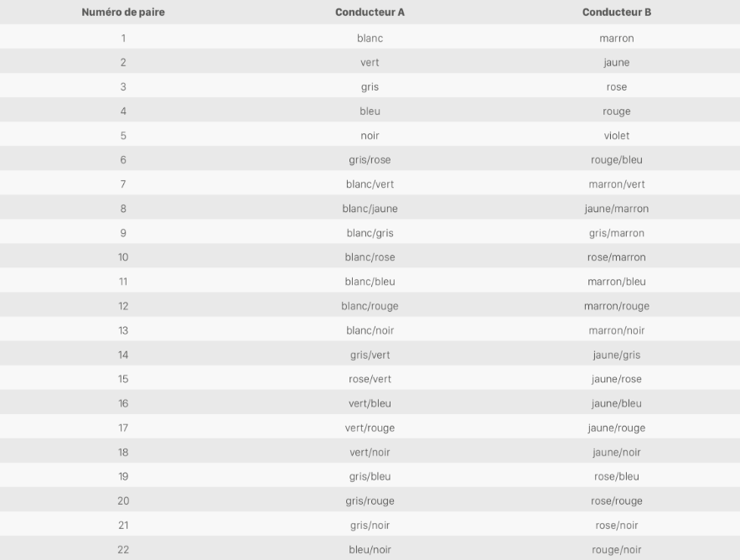Select the "vert/rouge" cell in row 17
The width and height of the screenshot is (740, 560).
tap(370, 428)
